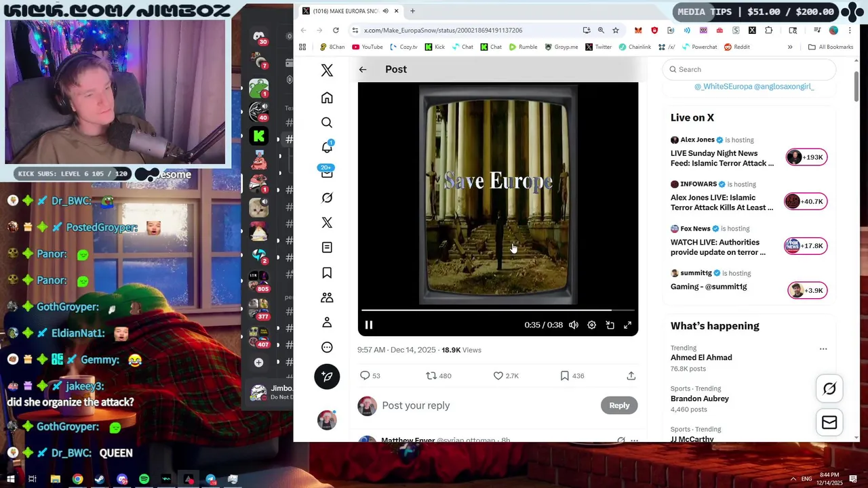Bookmark this page with star icon
The image size is (868, 488).
click(x=616, y=30)
